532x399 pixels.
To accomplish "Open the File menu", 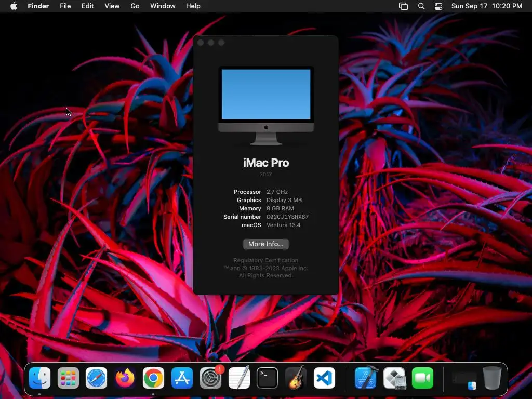I will pyautogui.click(x=65, y=6).
